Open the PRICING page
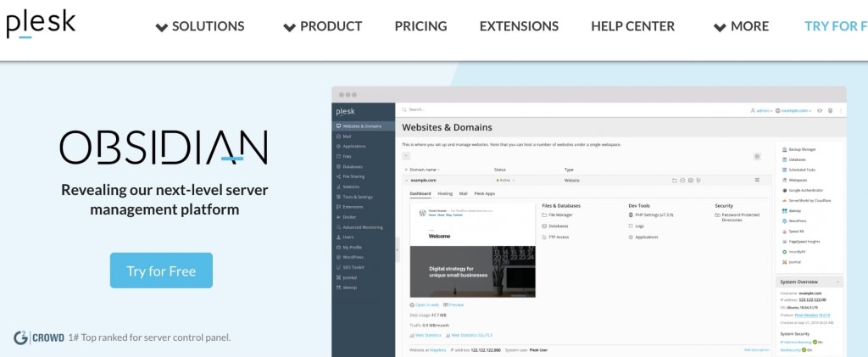The width and height of the screenshot is (868, 357). pos(420,26)
